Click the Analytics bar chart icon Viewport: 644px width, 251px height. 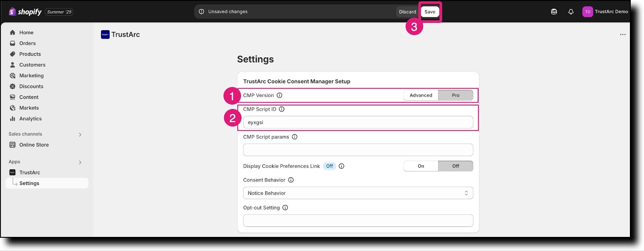12,119
